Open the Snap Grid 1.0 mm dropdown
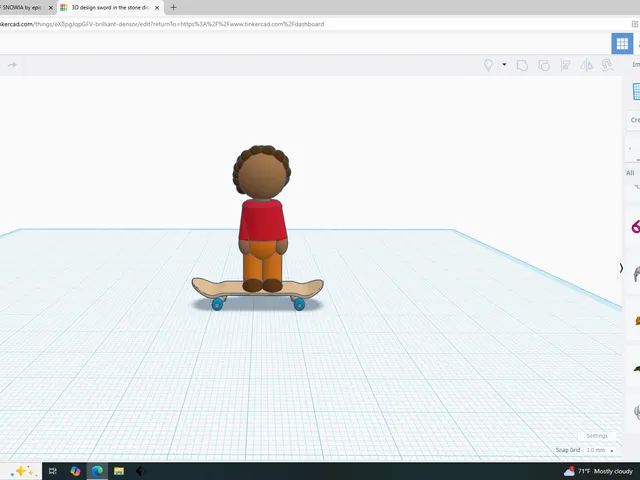The height and width of the screenshot is (480, 640). [x=600, y=450]
